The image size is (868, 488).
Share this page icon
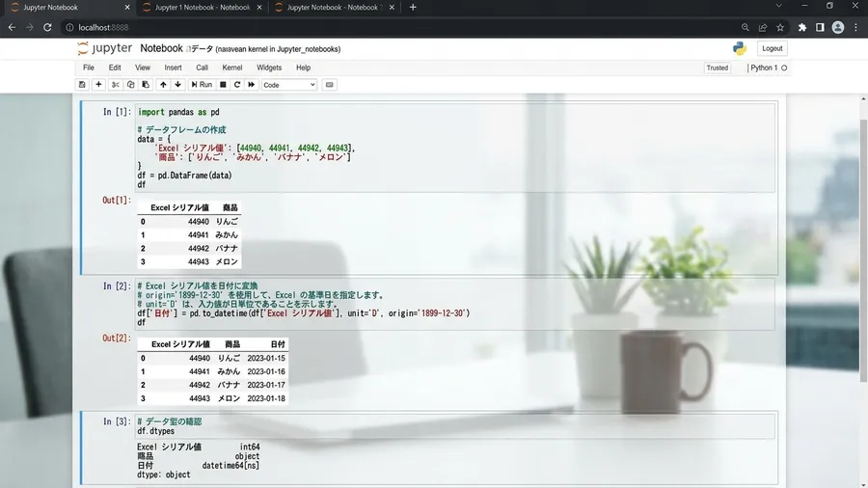763,27
